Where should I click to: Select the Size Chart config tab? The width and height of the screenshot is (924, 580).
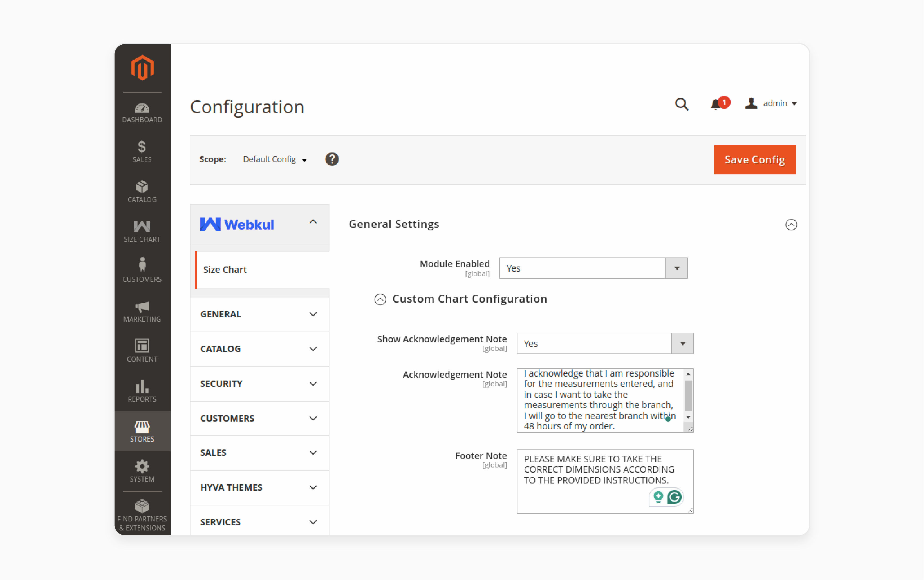point(262,270)
